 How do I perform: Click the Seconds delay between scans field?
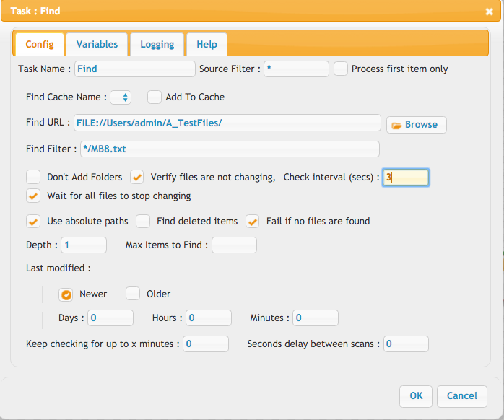[406, 344]
